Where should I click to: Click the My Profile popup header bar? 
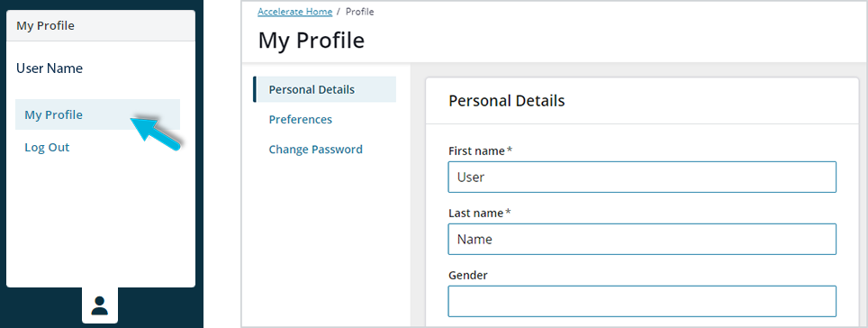click(x=101, y=25)
